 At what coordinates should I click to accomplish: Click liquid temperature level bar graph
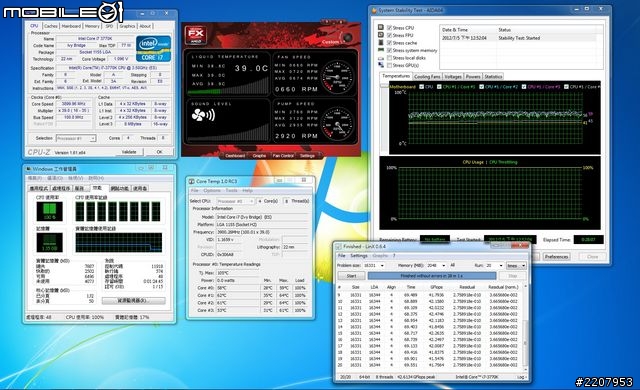tap(228, 84)
